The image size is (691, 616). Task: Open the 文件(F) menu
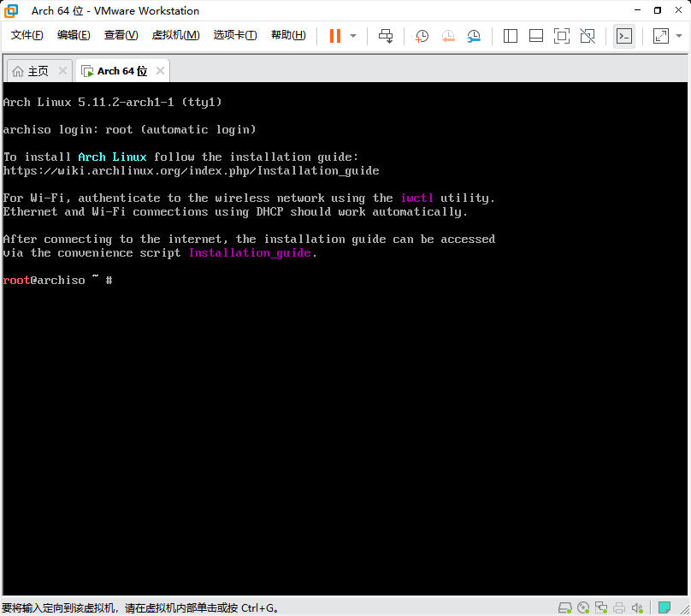point(27,35)
